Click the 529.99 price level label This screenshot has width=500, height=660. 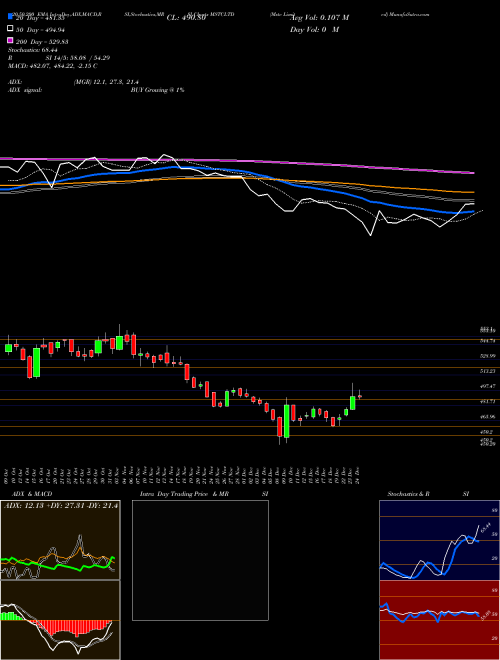[489, 356]
